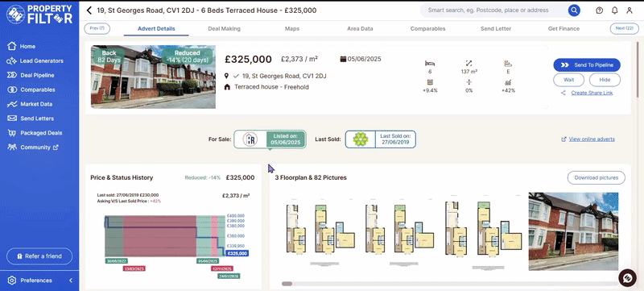Open the Area Data tab
Viewport: 644px width, 291px height.
pyautogui.click(x=360, y=29)
